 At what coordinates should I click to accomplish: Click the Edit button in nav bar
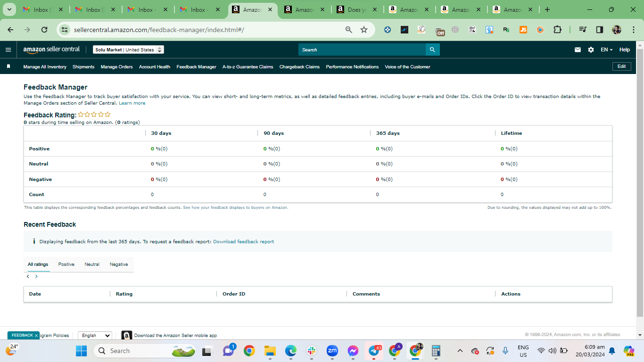click(621, 66)
